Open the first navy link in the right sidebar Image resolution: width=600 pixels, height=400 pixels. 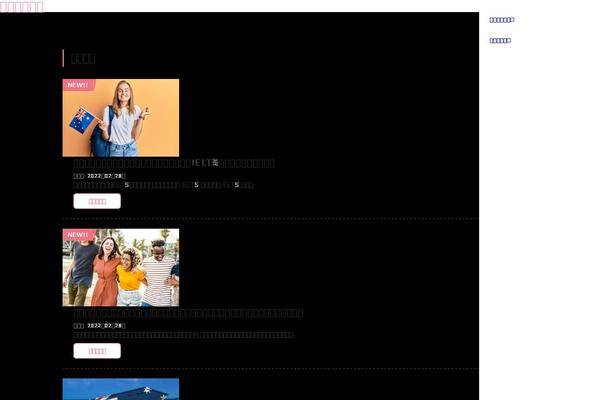point(502,20)
